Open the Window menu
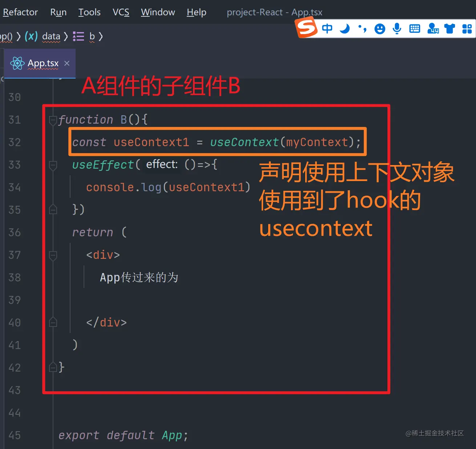Image resolution: width=476 pixels, height=449 pixels. (158, 12)
